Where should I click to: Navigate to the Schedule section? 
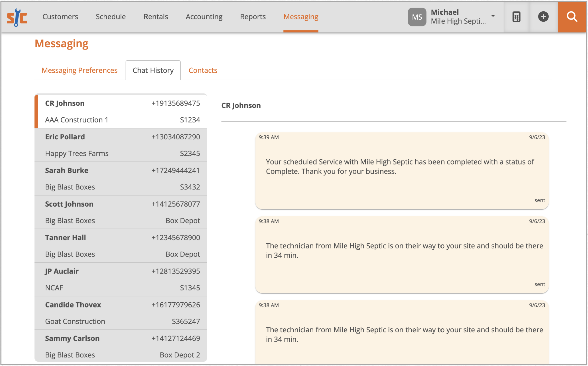click(111, 16)
